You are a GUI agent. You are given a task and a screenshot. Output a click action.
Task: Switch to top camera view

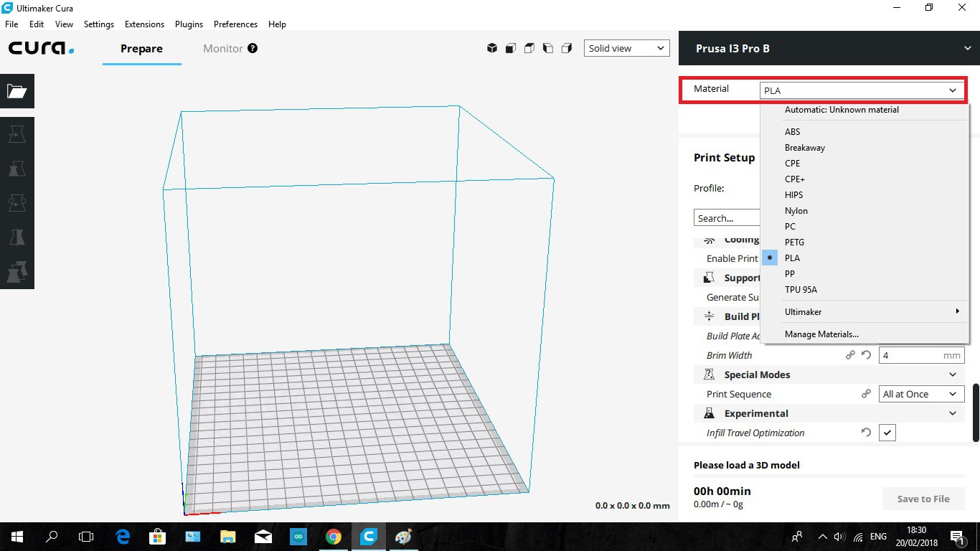point(529,48)
